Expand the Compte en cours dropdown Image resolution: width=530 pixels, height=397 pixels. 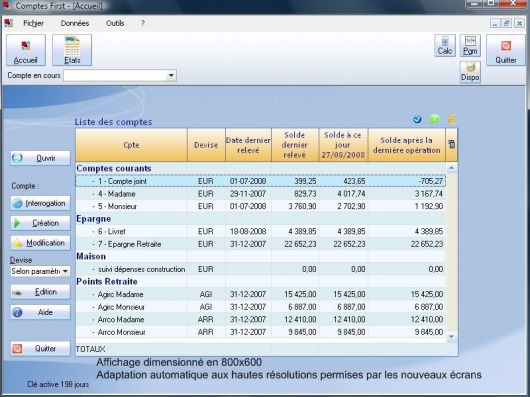(x=171, y=75)
